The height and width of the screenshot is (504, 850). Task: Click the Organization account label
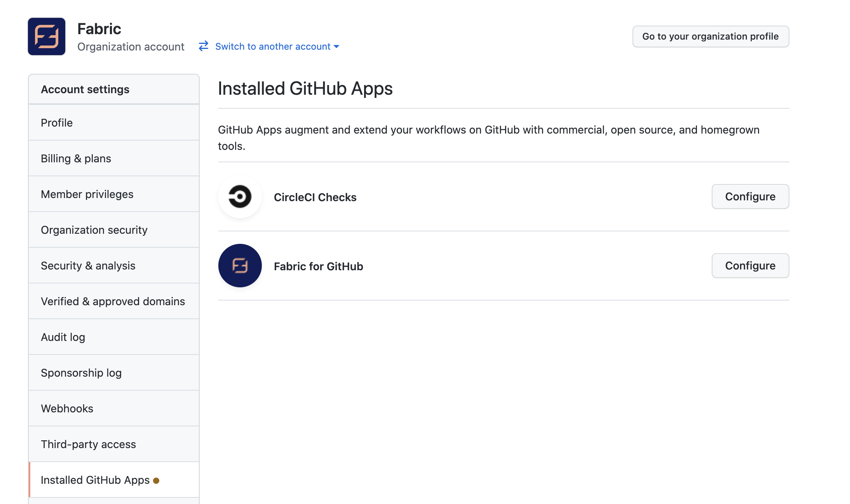click(x=131, y=47)
